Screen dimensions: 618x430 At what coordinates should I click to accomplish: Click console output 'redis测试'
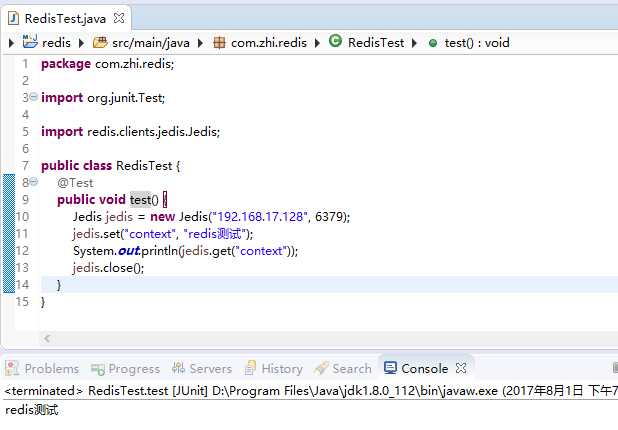(32, 410)
